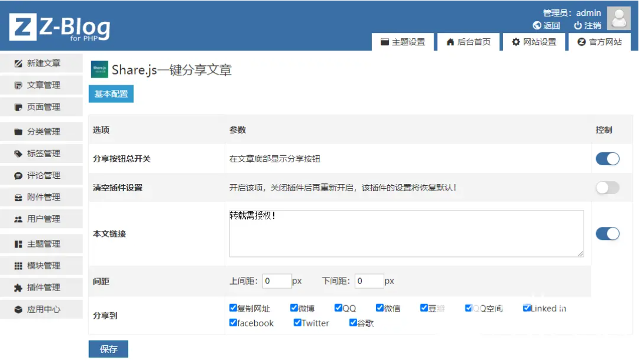Click the 后台首页 home icon
Screen dimensions: 639x364
pyautogui.click(x=450, y=42)
